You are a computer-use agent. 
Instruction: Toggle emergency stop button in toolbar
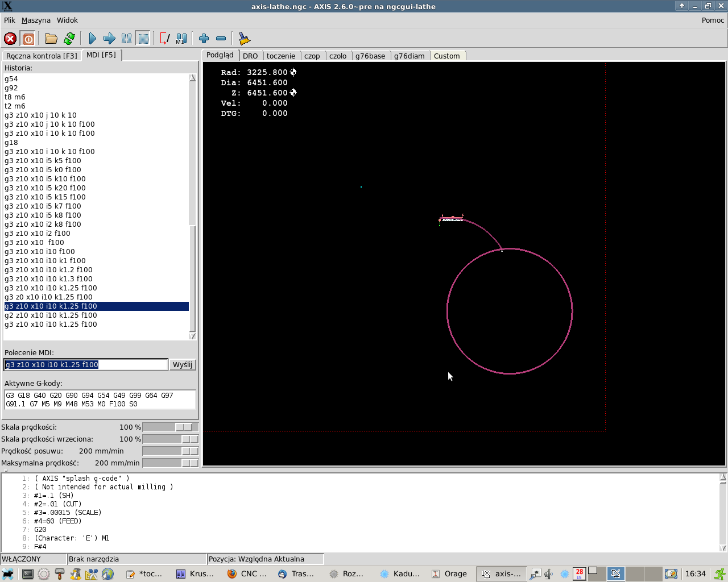pyautogui.click(x=10, y=39)
